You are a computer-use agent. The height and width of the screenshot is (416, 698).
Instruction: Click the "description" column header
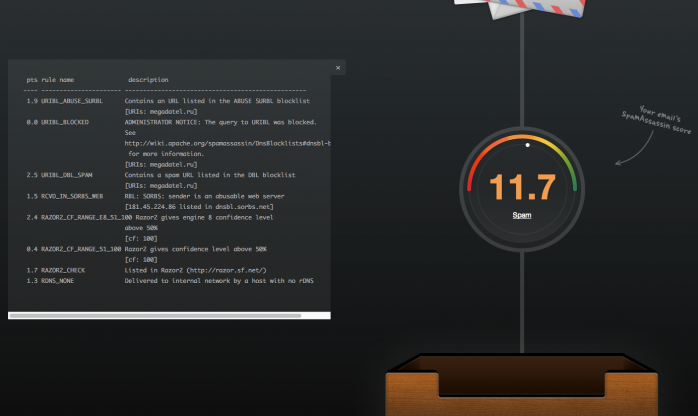148,79
